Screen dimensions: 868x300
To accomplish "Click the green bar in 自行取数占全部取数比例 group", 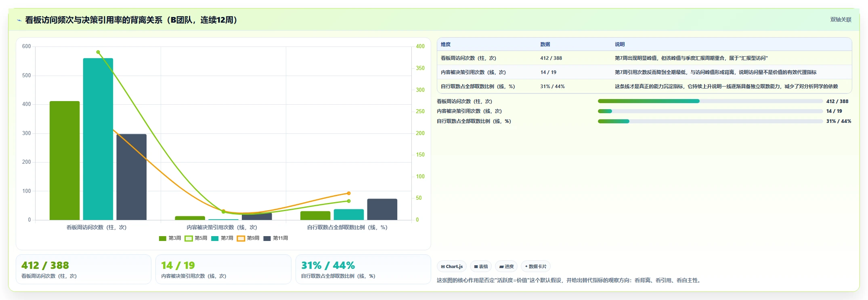I will tap(315, 215).
